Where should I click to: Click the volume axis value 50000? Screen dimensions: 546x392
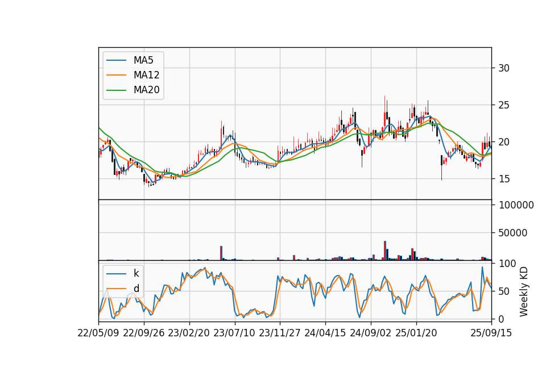[x=513, y=233]
